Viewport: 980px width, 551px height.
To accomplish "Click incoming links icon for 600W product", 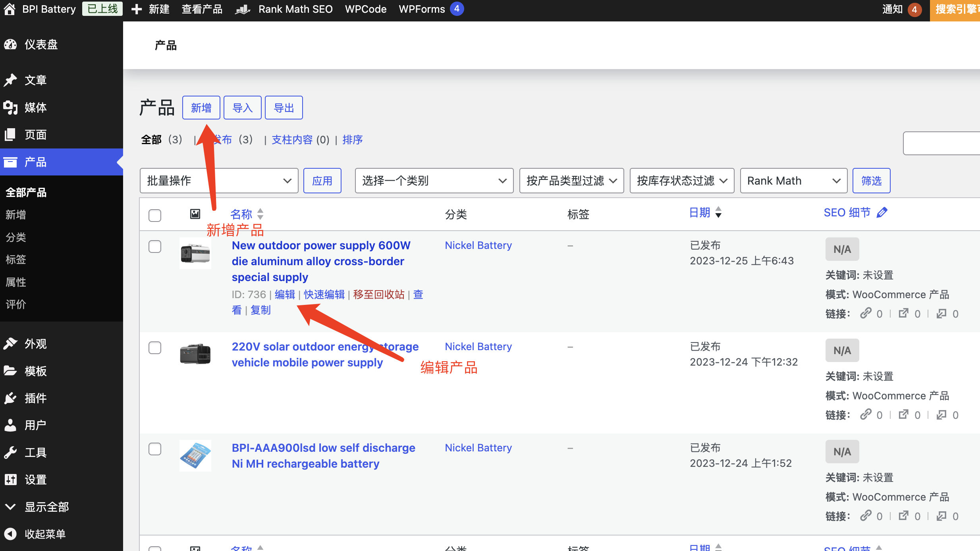I will point(941,314).
